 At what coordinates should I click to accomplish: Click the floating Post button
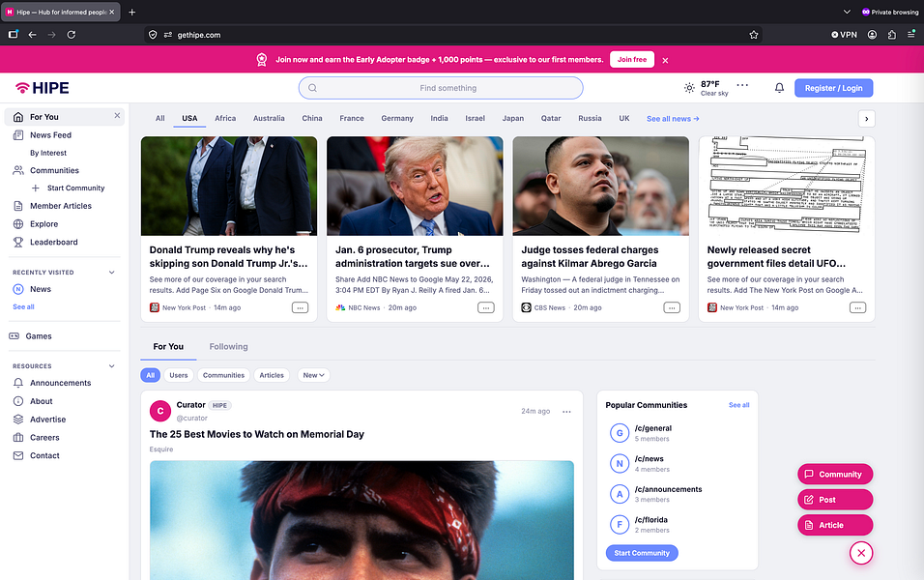click(x=835, y=499)
